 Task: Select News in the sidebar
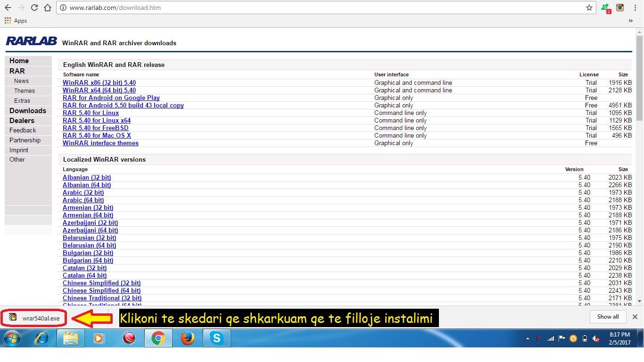28,81
